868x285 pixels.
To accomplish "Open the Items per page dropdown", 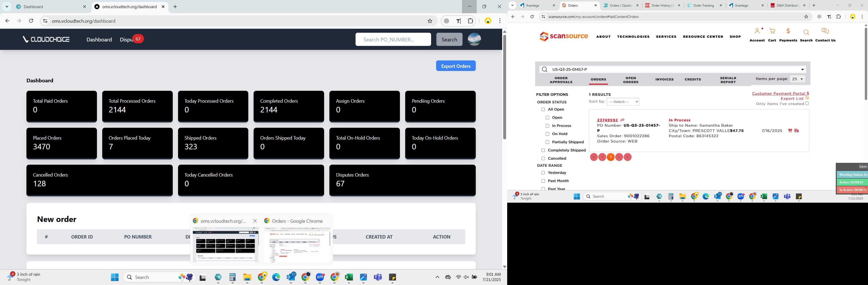I will [797, 79].
